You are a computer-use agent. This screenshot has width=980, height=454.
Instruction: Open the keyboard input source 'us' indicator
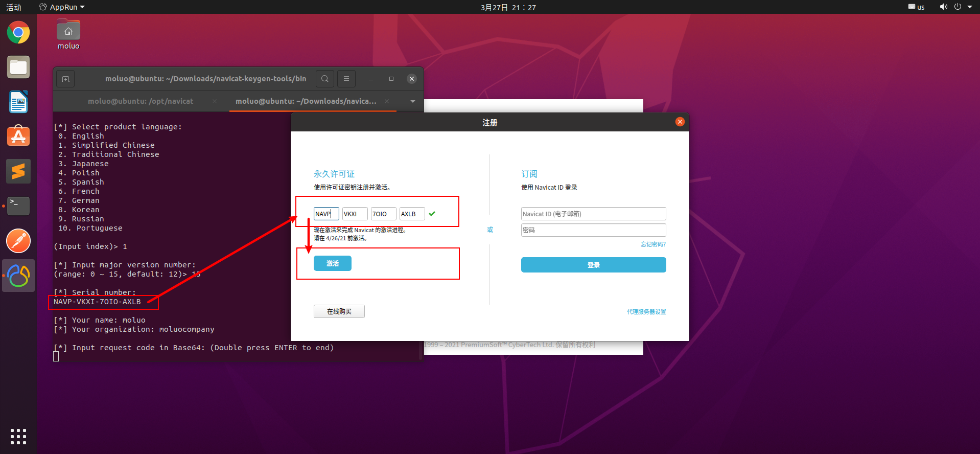click(x=916, y=7)
